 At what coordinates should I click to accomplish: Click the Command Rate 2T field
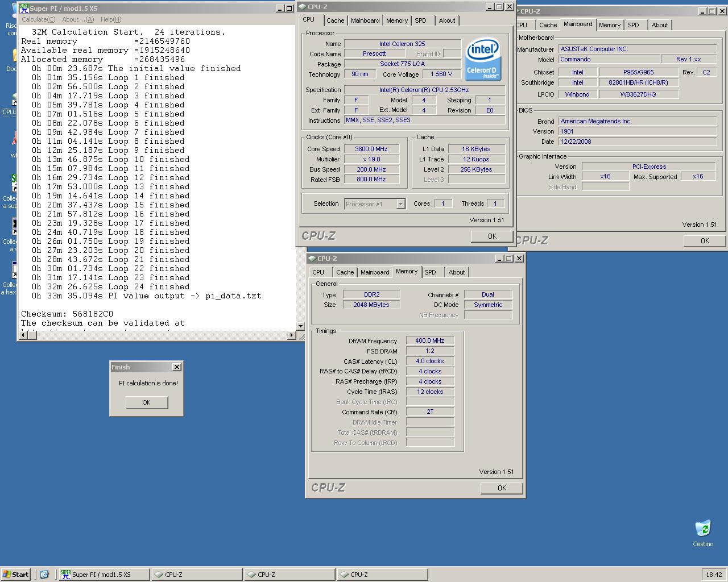430,411
